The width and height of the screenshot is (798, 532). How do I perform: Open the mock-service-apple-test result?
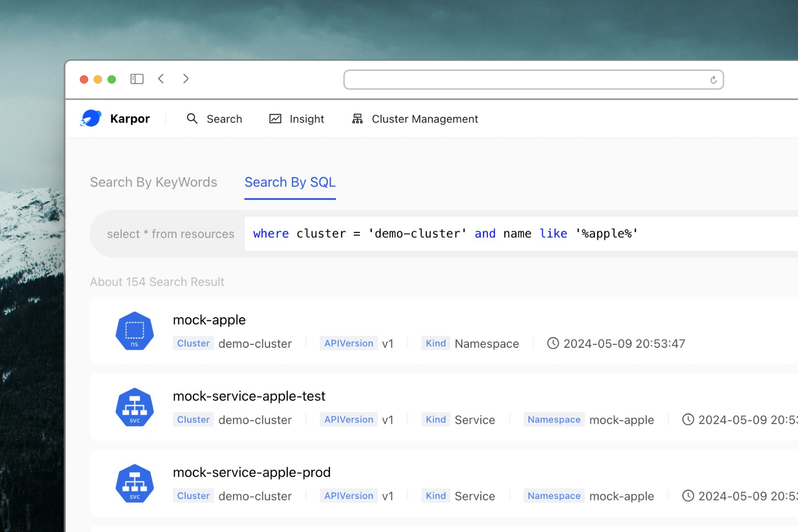pyautogui.click(x=249, y=397)
